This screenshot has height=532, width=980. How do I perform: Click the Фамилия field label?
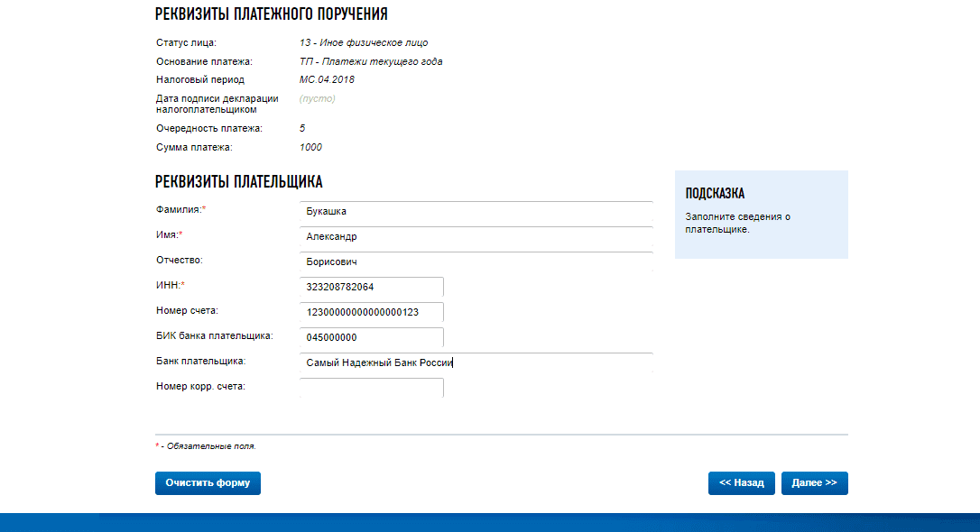pyautogui.click(x=180, y=210)
